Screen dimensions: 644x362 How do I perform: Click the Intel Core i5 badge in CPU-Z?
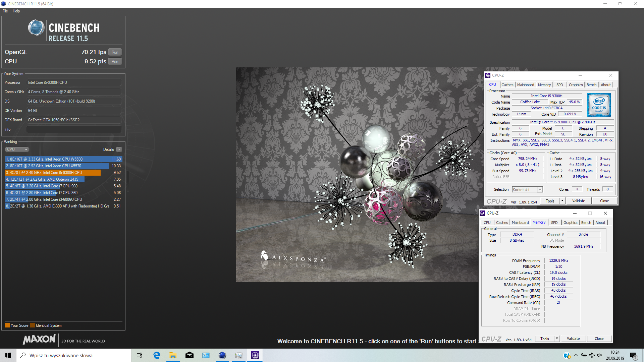point(599,105)
